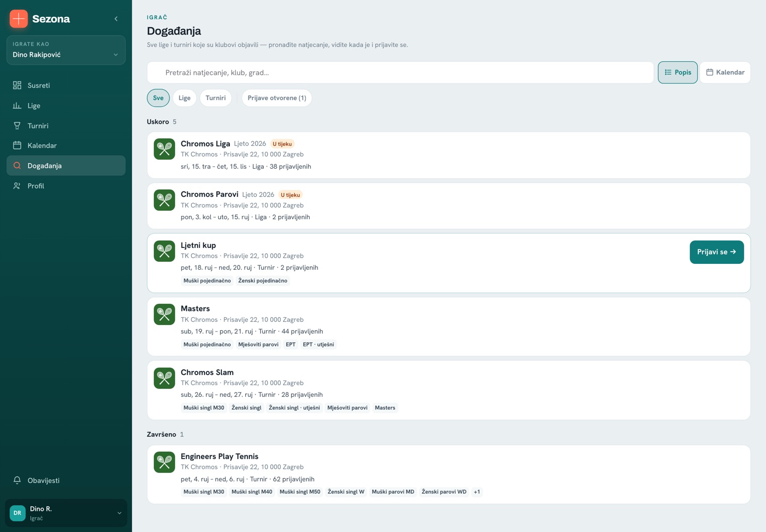Click the Prijavi se button

tap(717, 252)
